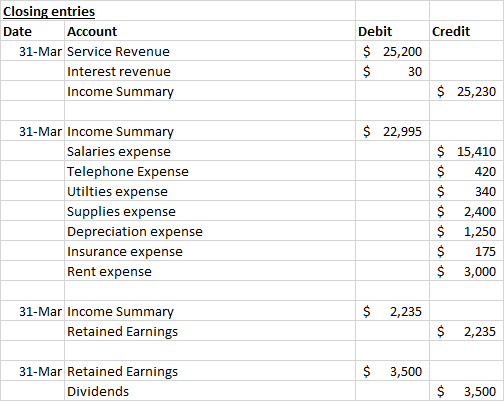
Task: Select the 1,250 credit amount
Action: tap(466, 231)
